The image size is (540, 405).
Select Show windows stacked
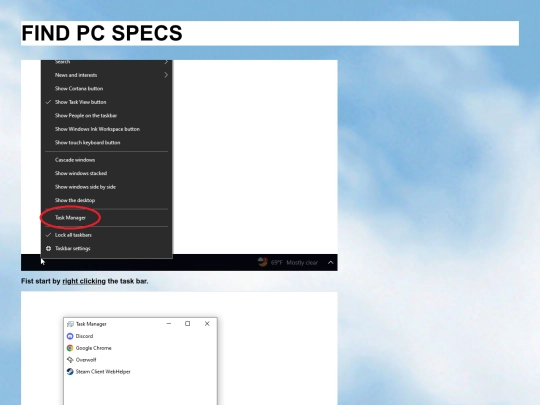point(107,173)
